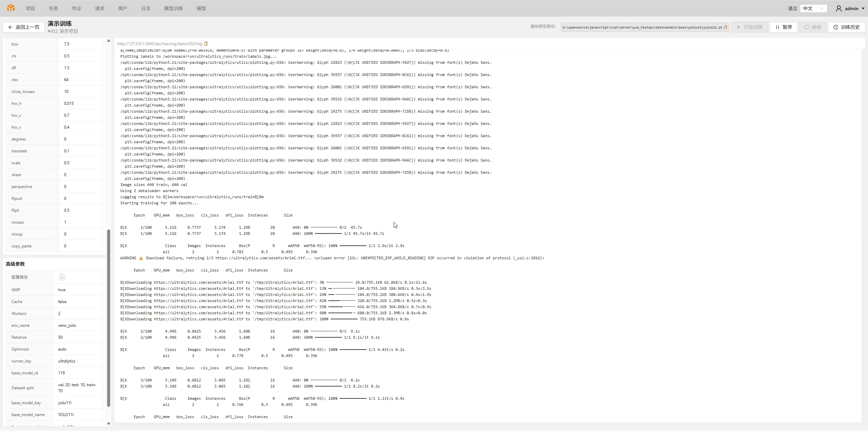Click the log URL http://127.0.0.1:3045 text
The image size is (868, 431).
coord(159,44)
